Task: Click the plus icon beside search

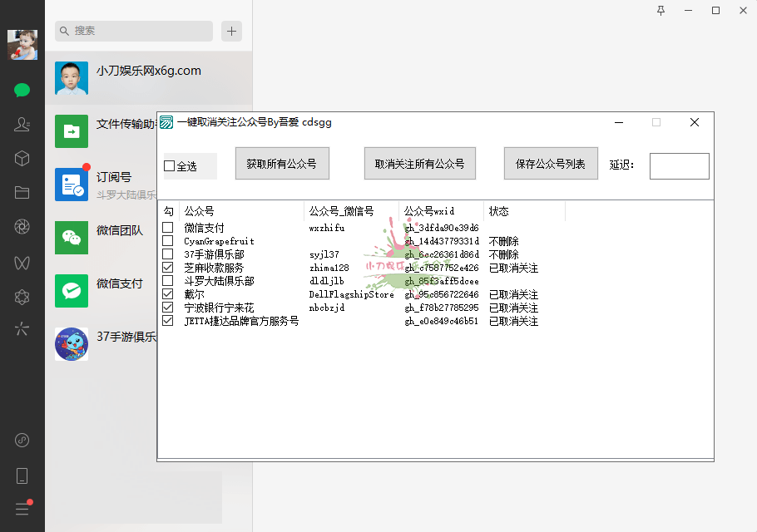Action: (232, 32)
